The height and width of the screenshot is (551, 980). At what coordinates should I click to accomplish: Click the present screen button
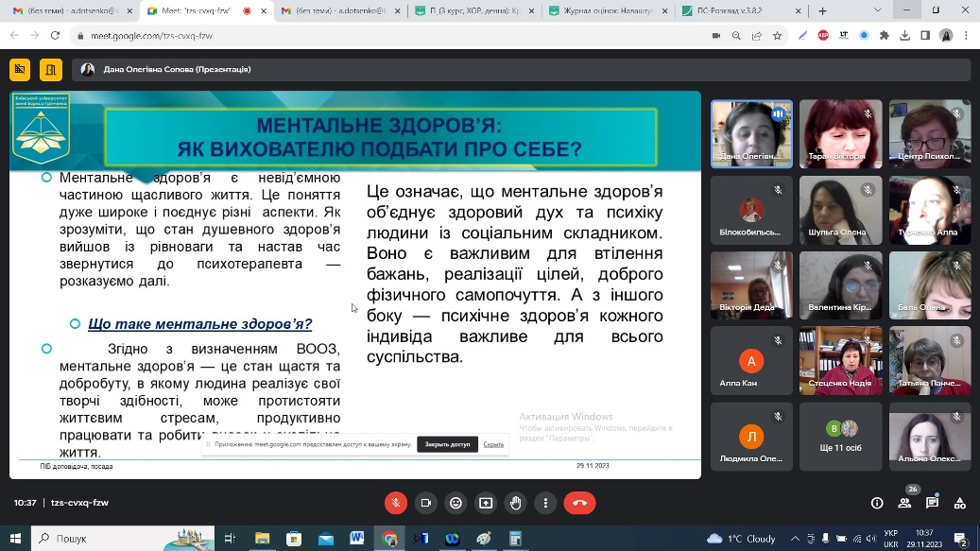coord(487,503)
